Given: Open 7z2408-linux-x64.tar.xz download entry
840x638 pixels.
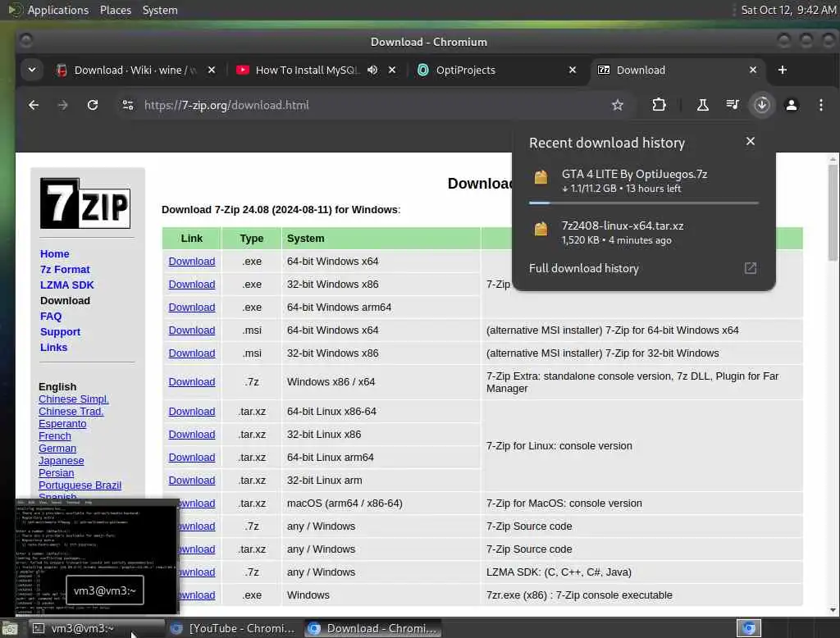Looking at the screenshot, I should pyautogui.click(x=643, y=233).
